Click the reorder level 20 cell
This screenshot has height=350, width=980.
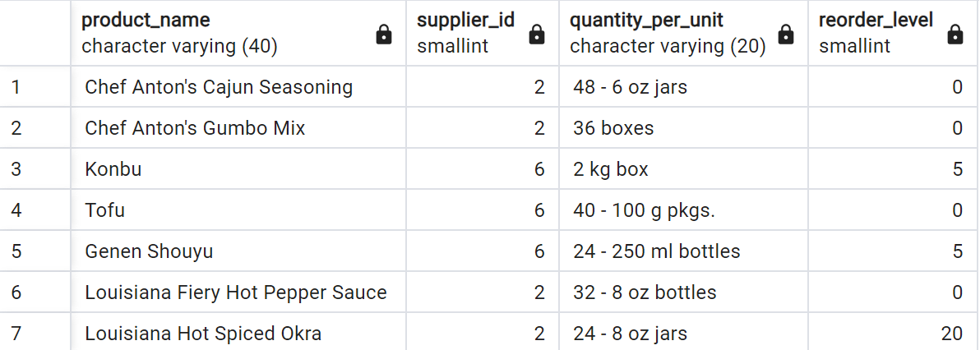click(894, 334)
